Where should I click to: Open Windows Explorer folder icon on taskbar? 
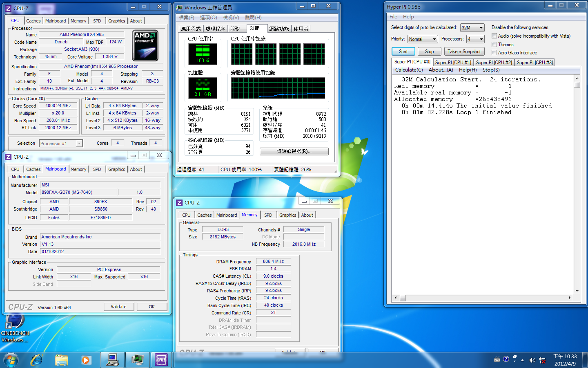point(61,360)
